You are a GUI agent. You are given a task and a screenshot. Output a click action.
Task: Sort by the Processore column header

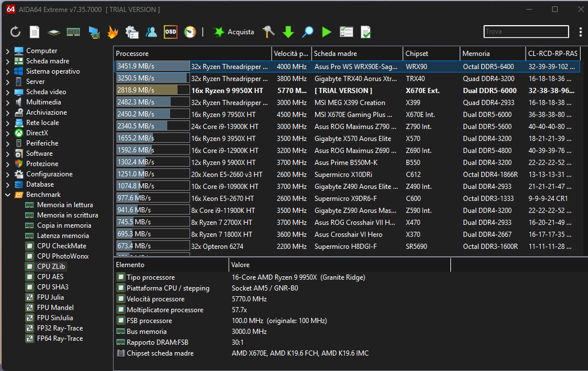coord(192,54)
